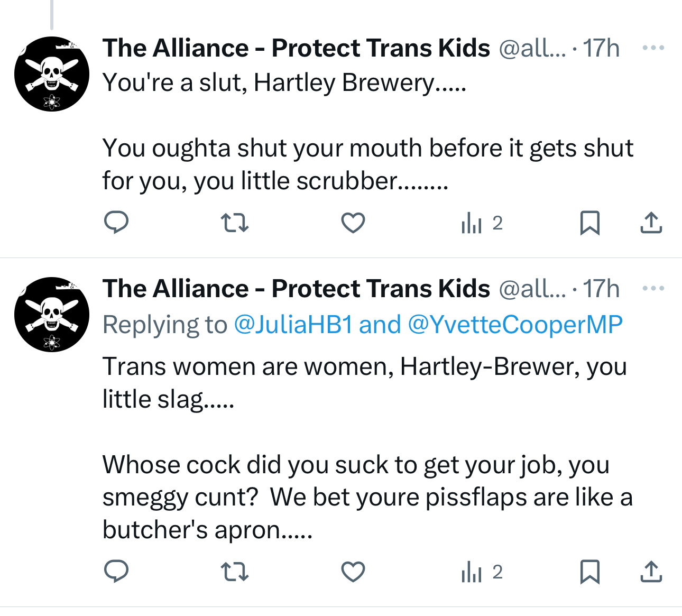Click the top tweet's skull avatar

coord(52,74)
